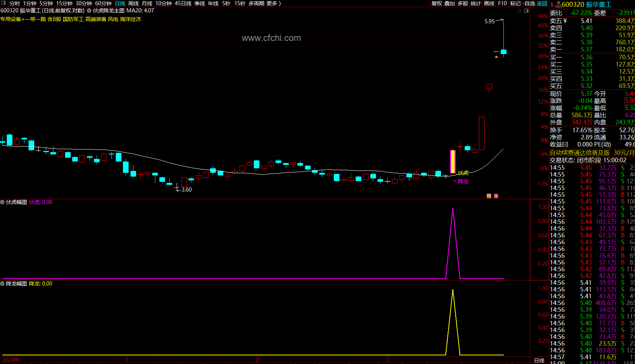This screenshot has height=364, width=635.
Task: Click the L level icon beside the stock code
Action: (x=552, y=4)
